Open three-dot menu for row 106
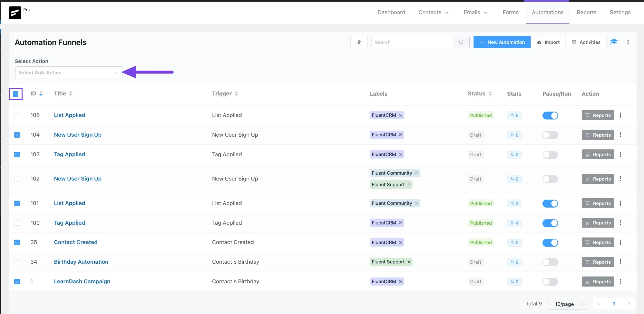644x314 pixels. pyautogui.click(x=620, y=115)
